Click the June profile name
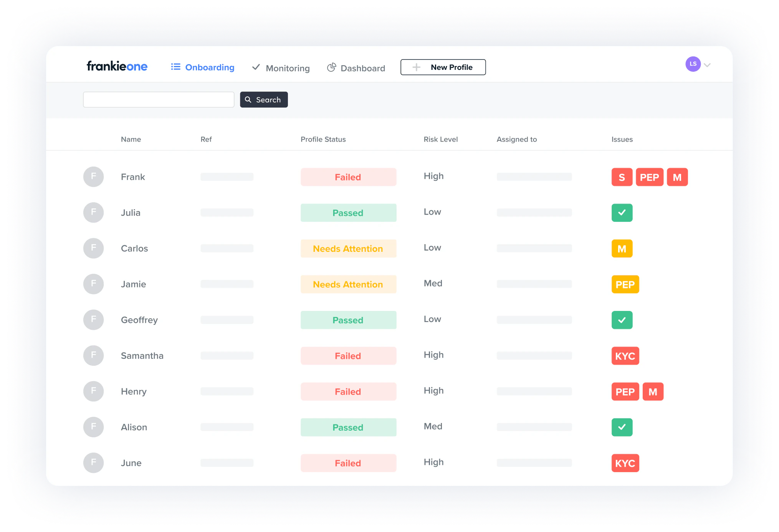 131,463
